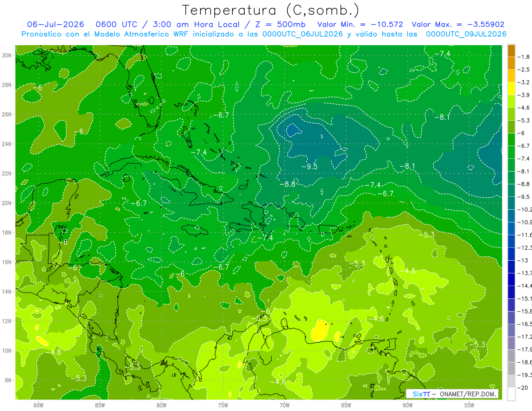Click the '-17.9' colorbar value
Viewport: 532px width, 411px height.
tap(525, 350)
